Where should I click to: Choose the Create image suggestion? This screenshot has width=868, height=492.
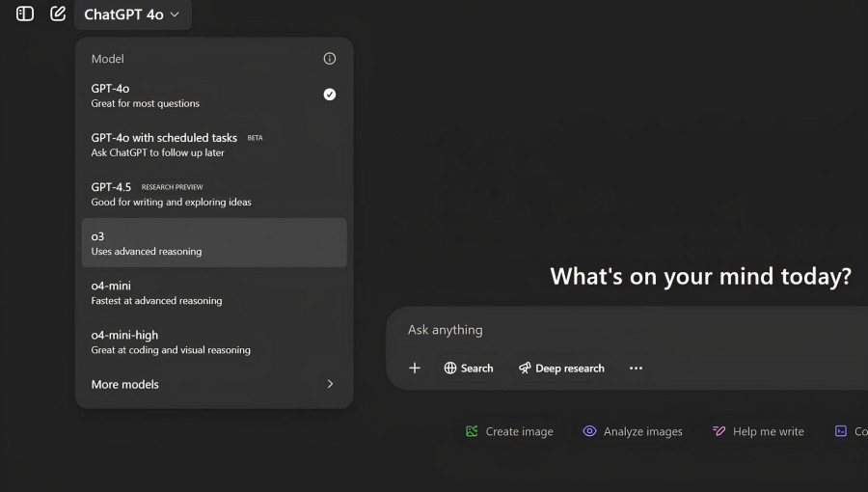(x=509, y=431)
